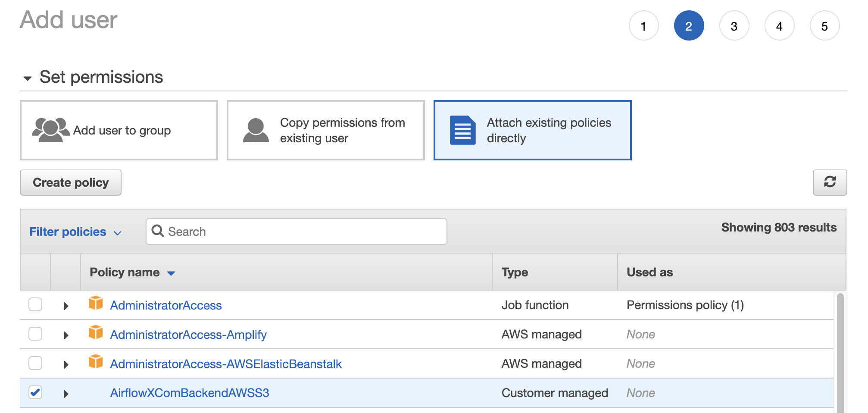Select the AdministratorAccess-Amplify checkbox
Viewport: 868px width, 413px height.
pos(35,334)
